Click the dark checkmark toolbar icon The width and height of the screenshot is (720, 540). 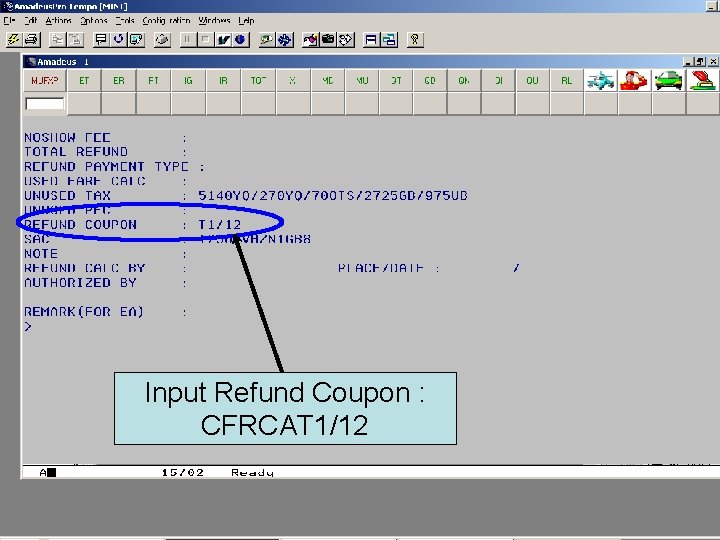pyautogui.click(x=223, y=39)
